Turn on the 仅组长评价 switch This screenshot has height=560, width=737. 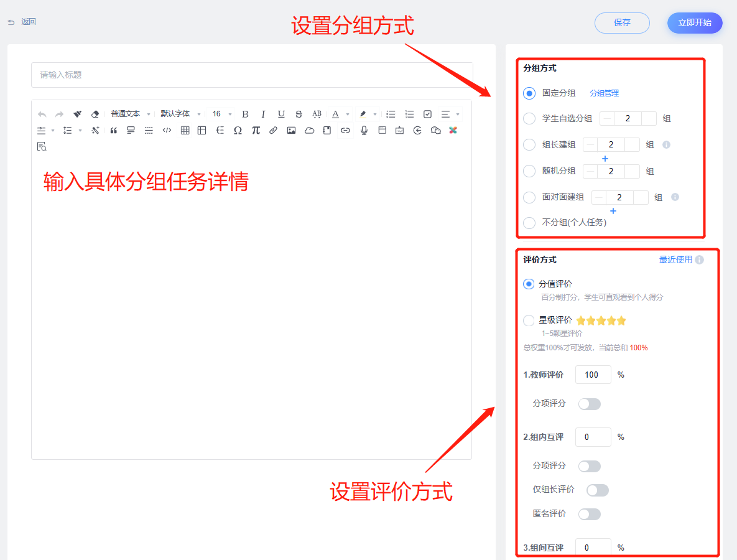[598, 490]
